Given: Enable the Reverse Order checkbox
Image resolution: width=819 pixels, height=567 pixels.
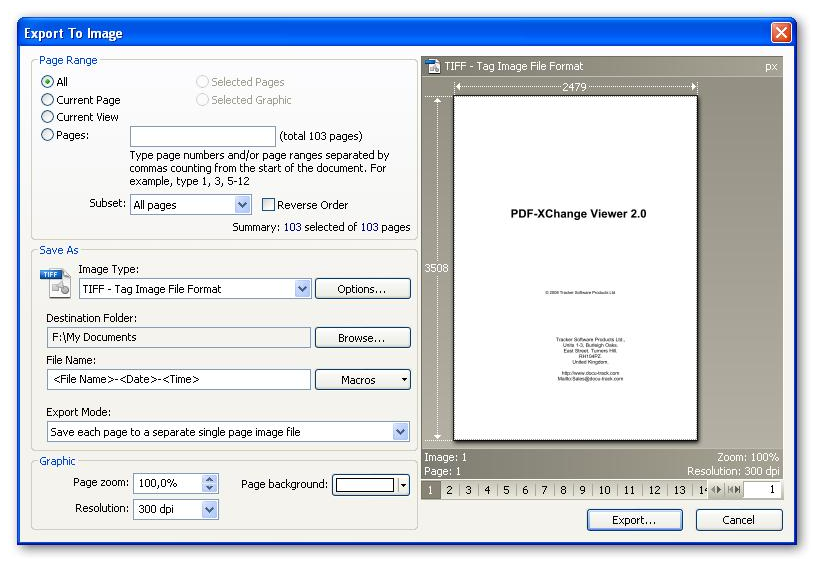Looking at the screenshot, I should [268, 205].
